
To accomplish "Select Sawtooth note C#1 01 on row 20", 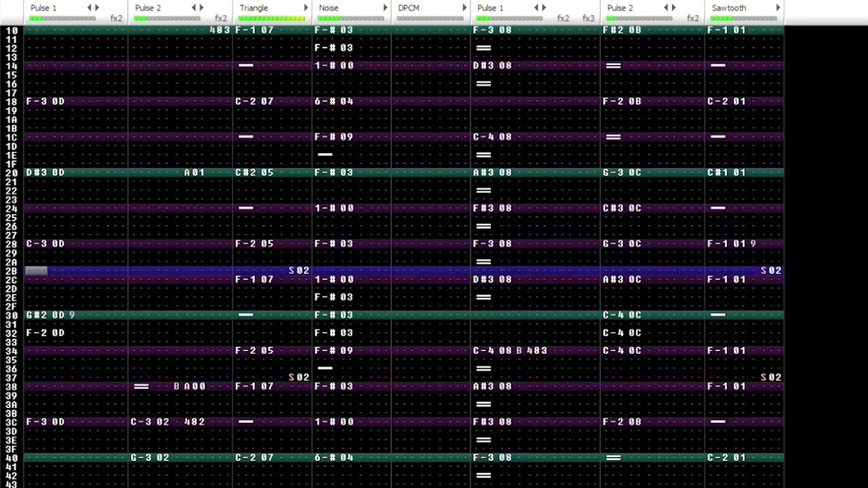I will [726, 173].
